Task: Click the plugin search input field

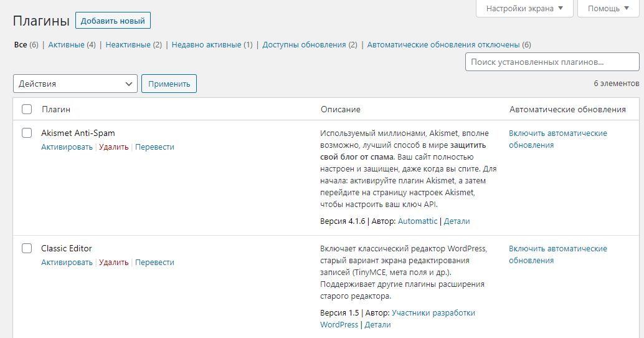Action: pyautogui.click(x=552, y=62)
